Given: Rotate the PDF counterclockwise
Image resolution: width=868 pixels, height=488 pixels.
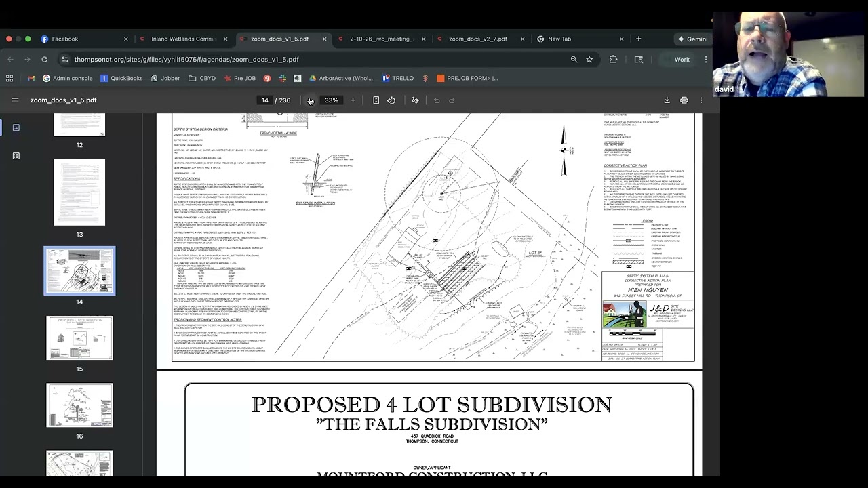Looking at the screenshot, I should pyautogui.click(x=391, y=100).
